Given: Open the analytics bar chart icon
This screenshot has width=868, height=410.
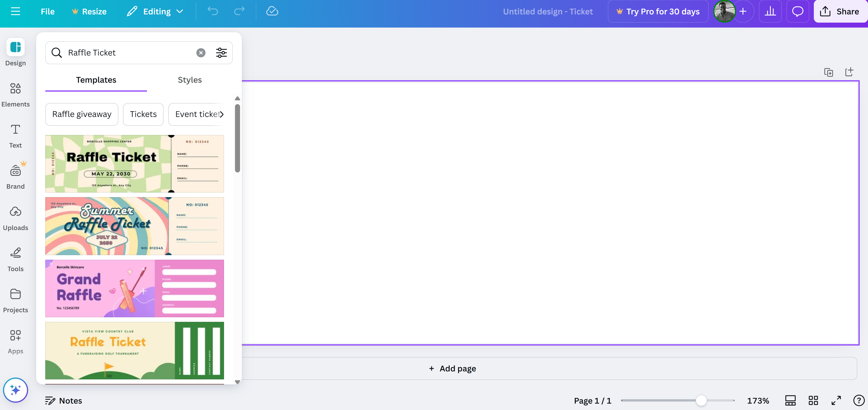Looking at the screenshot, I should click(x=770, y=11).
